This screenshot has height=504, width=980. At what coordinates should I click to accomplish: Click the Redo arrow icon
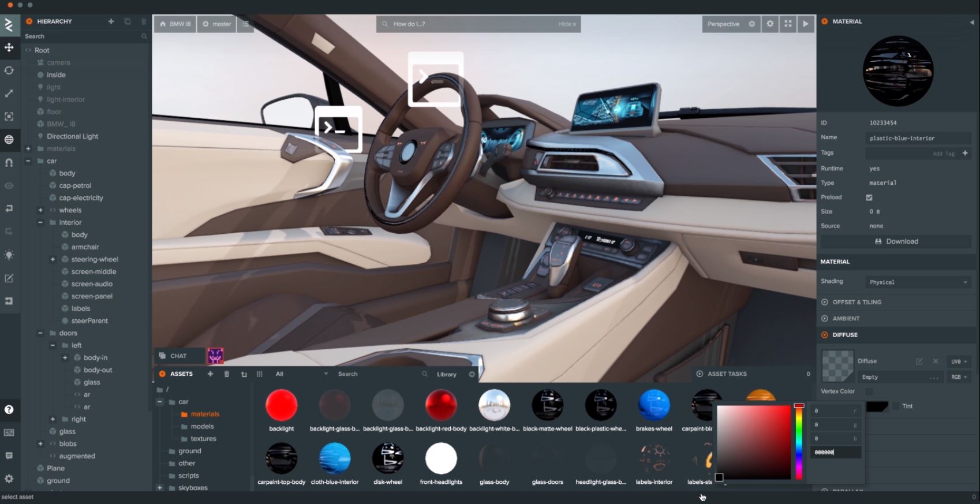point(9,232)
